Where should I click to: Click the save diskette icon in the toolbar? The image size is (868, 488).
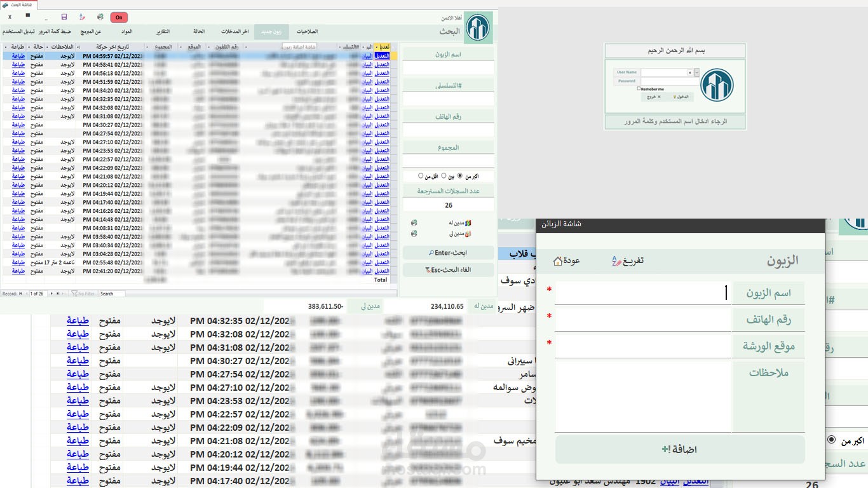(x=64, y=17)
